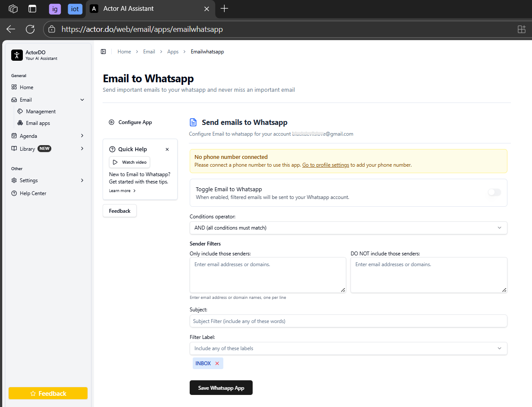Open the Conditions operator dropdown
The width and height of the screenshot is (532, 407).
click(x=348, y=228)
